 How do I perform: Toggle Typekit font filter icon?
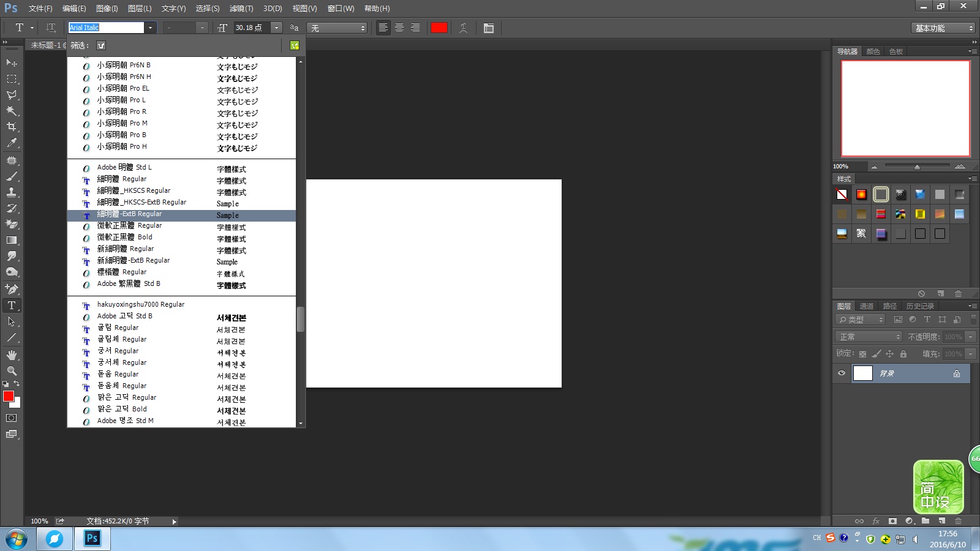point(101,45)
